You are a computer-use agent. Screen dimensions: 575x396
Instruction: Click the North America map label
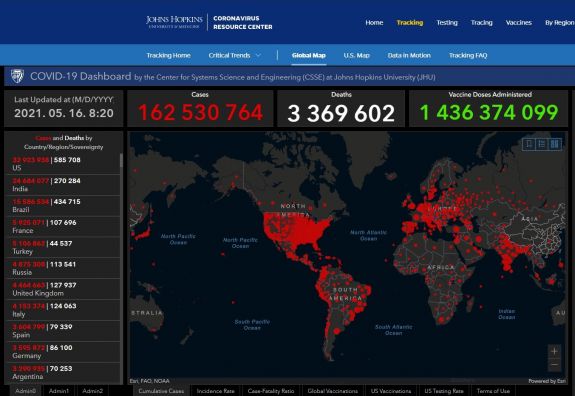click(295, 210)
